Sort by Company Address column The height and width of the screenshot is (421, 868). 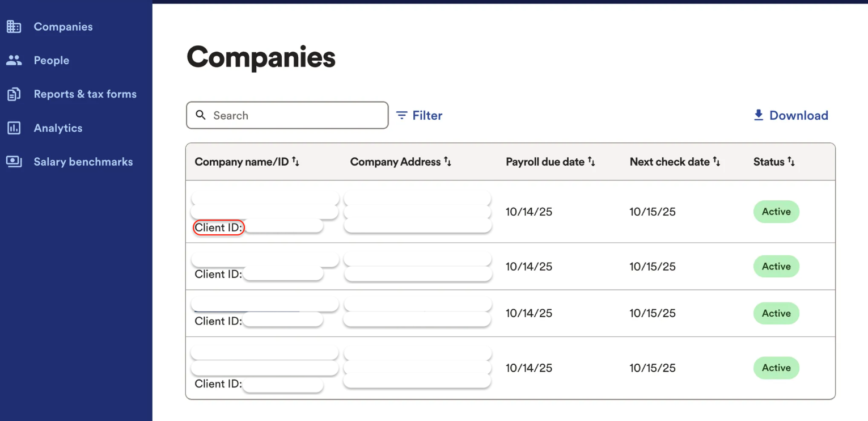coord(447,162)
